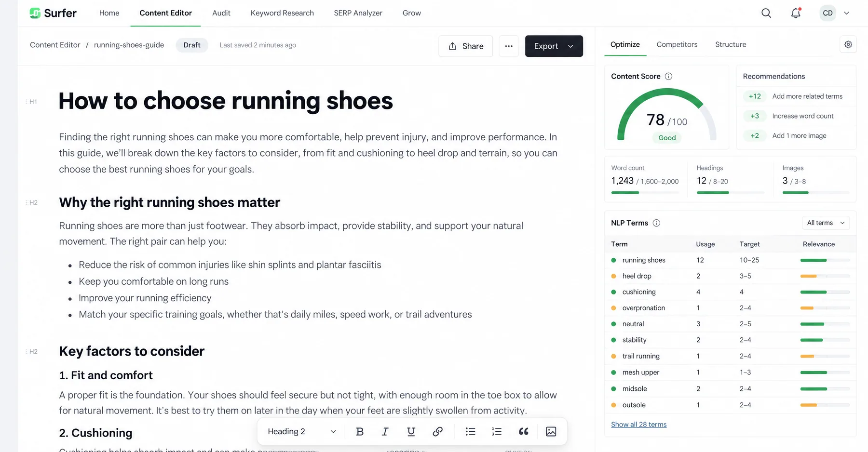Open the Heading 2 style dropdown
The image size is (868, 452).
point(301,432)
